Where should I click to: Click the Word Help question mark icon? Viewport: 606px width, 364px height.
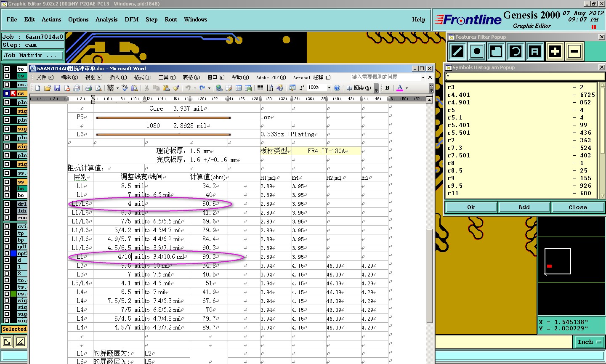pos(337,88)
